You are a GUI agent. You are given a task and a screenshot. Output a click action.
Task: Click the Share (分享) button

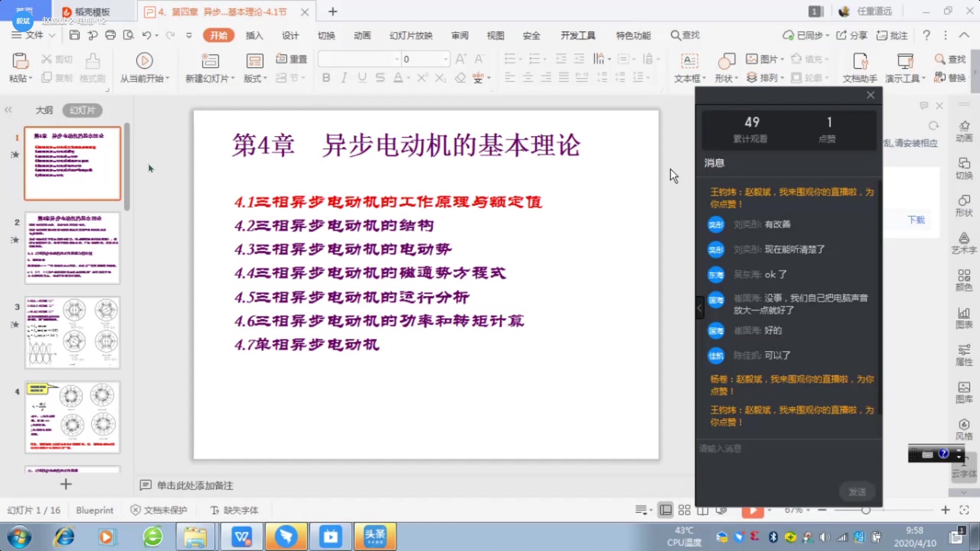coord(851,35)
